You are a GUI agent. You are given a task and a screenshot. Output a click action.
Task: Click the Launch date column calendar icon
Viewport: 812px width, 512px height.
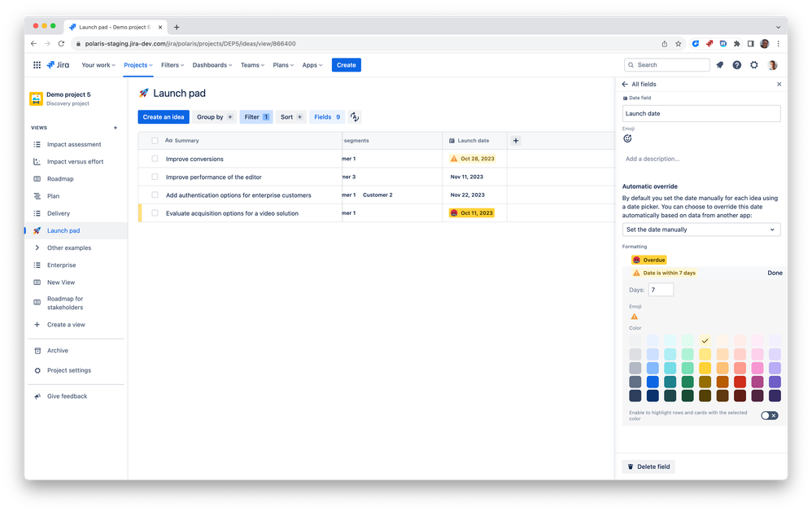(452, 141)
